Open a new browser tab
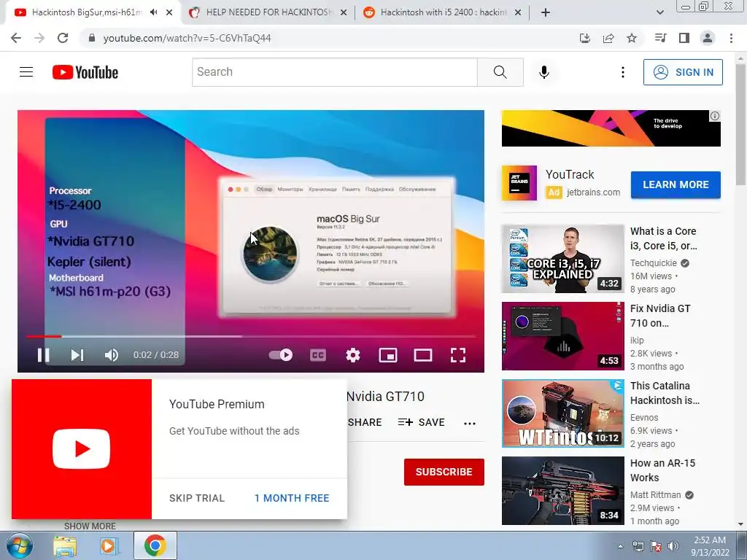The image size is (747, 560). pyautogui.click(x=546, y=12)
